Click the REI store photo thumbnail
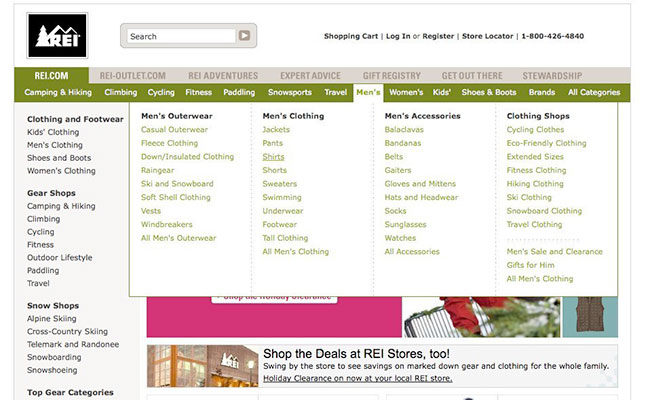This screenshot has width=650, height=400. pyautogui.click(x=203, y=366)
